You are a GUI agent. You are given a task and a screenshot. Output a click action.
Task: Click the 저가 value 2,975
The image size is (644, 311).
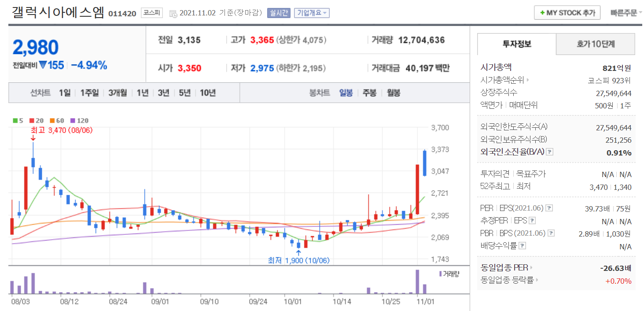pyautogui.click(x=262, y=68)
